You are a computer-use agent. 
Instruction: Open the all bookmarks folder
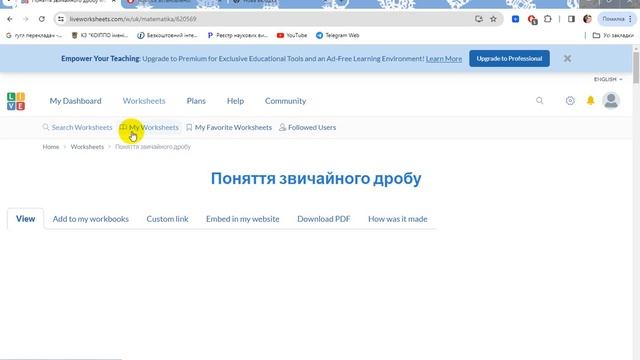(613, 36)
